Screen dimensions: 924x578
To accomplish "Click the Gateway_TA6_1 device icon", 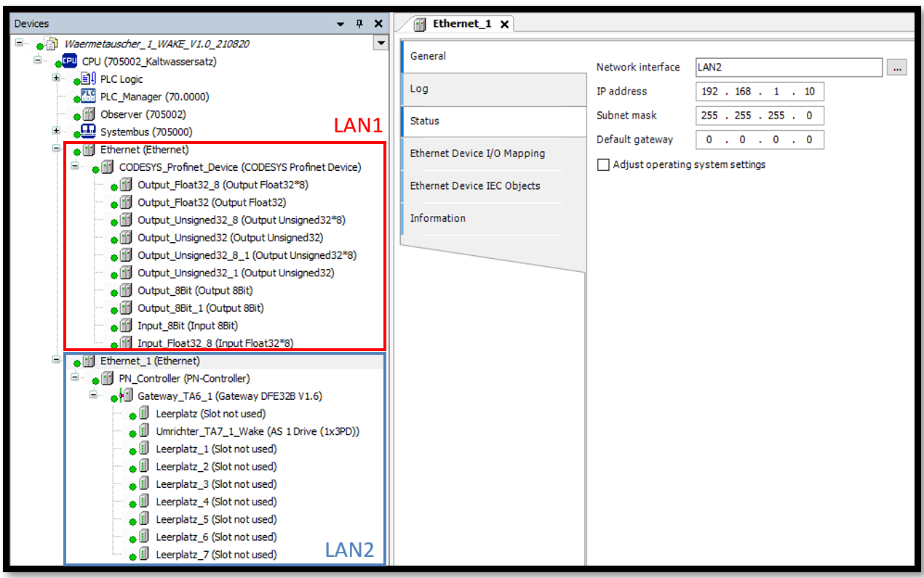I will [126, 396].
